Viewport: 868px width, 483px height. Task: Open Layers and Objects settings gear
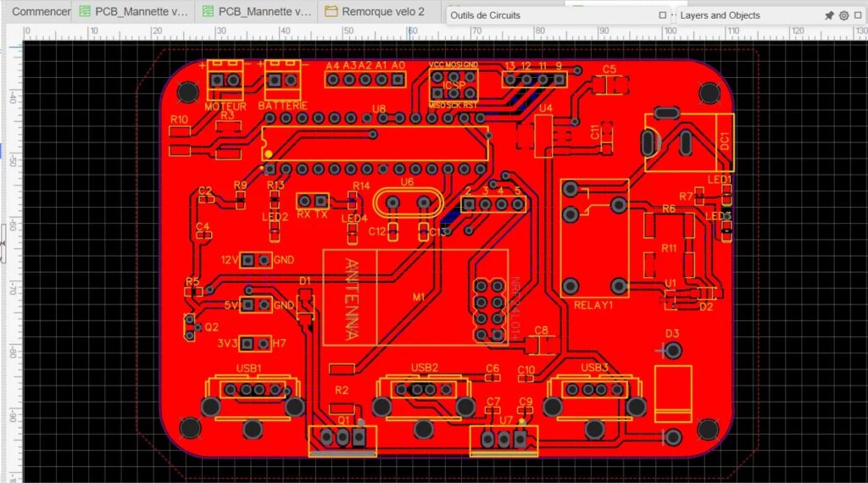[x=843, y=15]
